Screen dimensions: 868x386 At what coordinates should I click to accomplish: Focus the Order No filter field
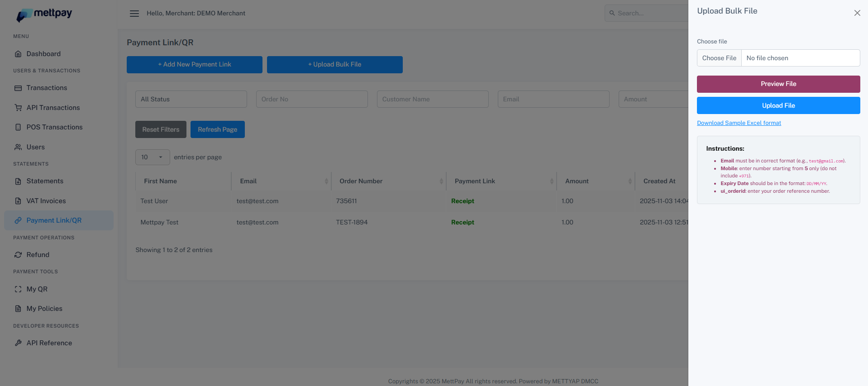(312, 99)
